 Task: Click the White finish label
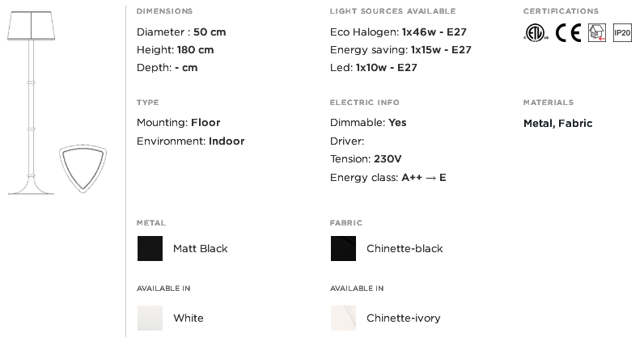coord(189,318)
